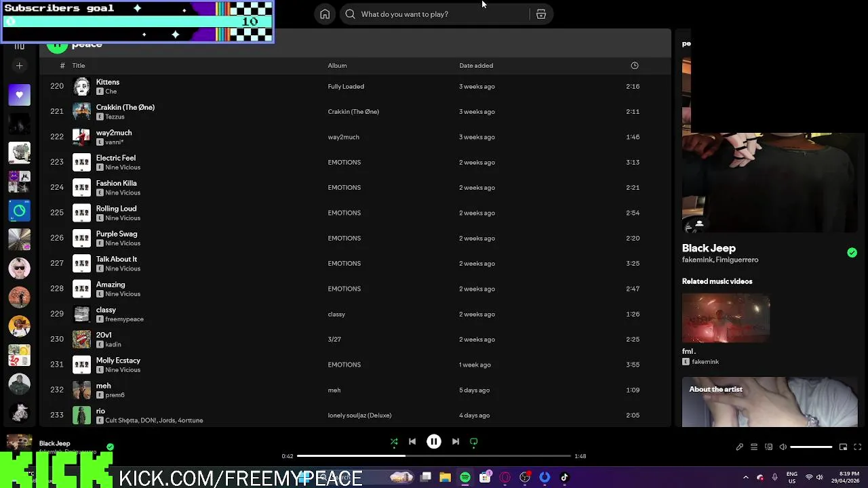
Task: Seek on the song progress bar
Action: coord(434,456)
